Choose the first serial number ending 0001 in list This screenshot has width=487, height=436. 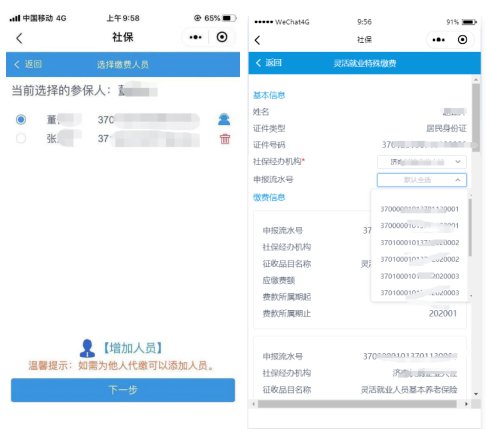pyautogui.click(x=420, y=209)
